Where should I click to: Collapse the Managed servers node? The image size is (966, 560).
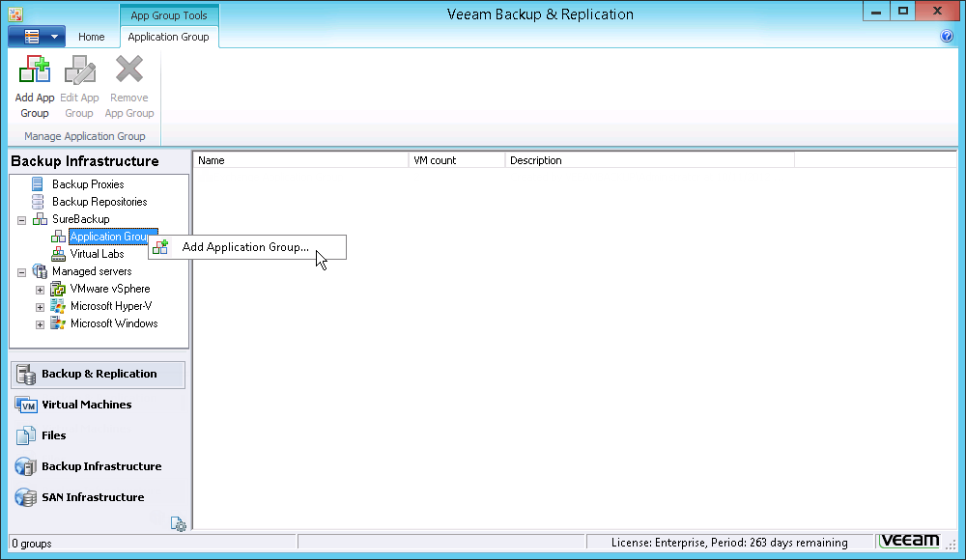(21, 272)
